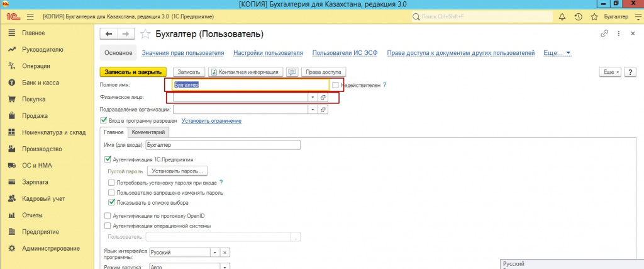Open help with the question mark button
Image resolution: width=644 pixels, height=269 pixels.
[630, 72]
